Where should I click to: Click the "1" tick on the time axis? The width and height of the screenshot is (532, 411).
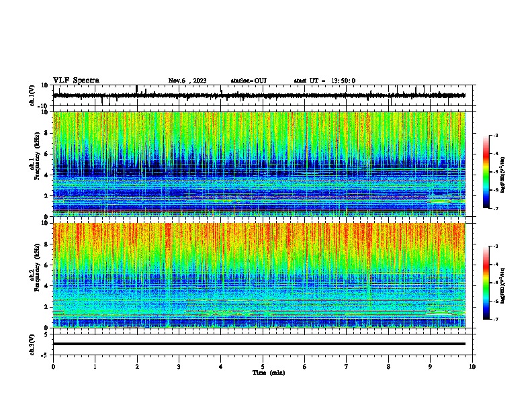pyautogui.click(x=95, y=367)
